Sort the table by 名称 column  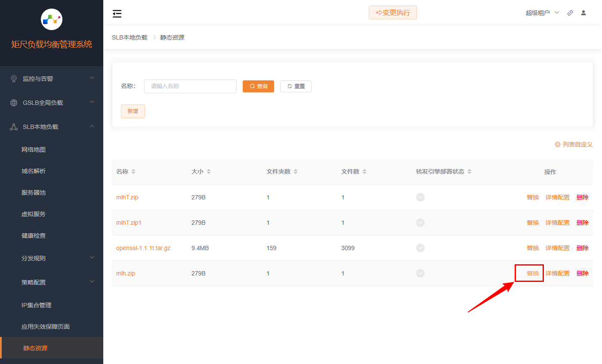pyautogui.click(x=133, y=172)
